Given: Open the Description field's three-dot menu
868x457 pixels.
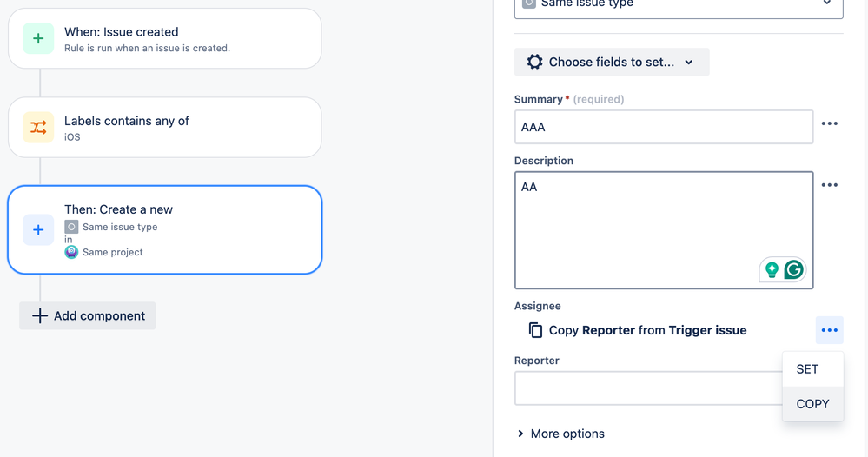Looking at the screenshot, I should click(x=829, y=185).
